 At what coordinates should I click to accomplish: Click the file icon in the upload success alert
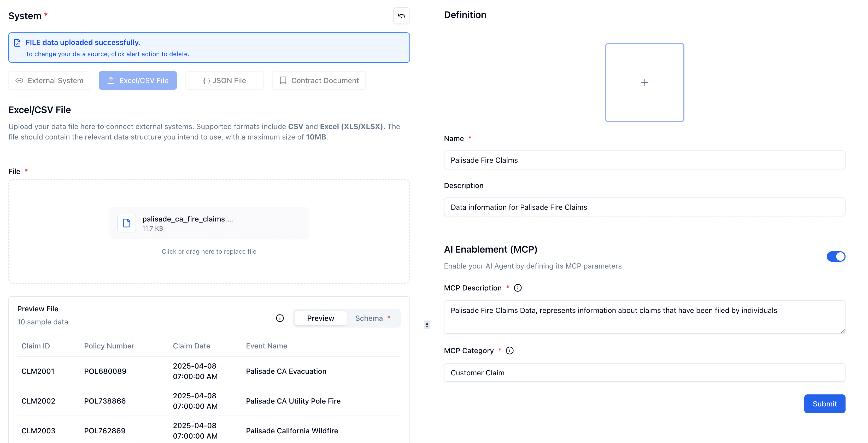[x=17, y=43]
